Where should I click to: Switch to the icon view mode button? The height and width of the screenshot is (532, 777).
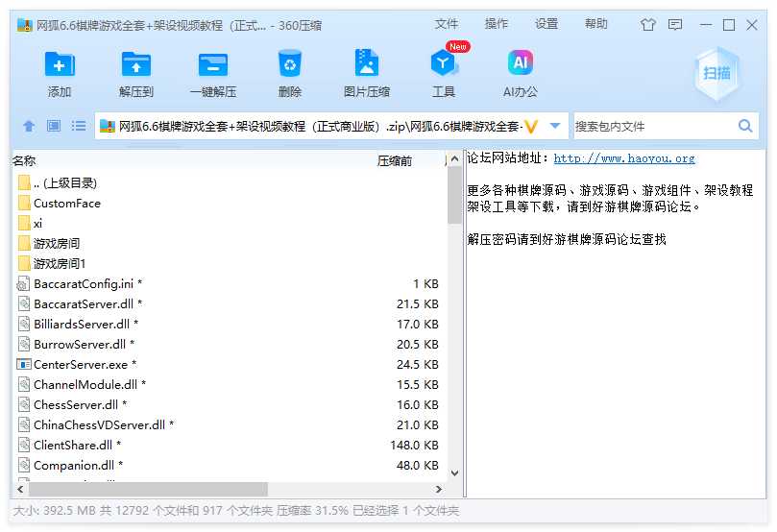point(54,126)
